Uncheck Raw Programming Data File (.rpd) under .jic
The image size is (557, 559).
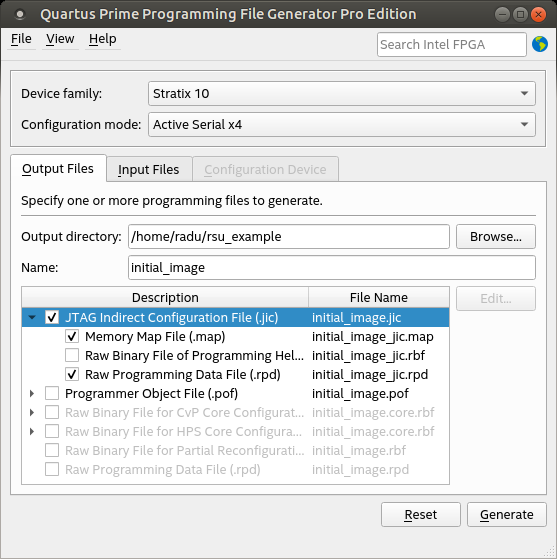[72, 374]
